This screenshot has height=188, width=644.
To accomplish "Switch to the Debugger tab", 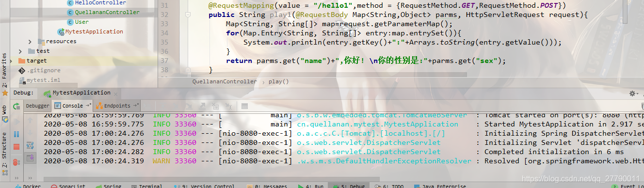I will [37, 106].
